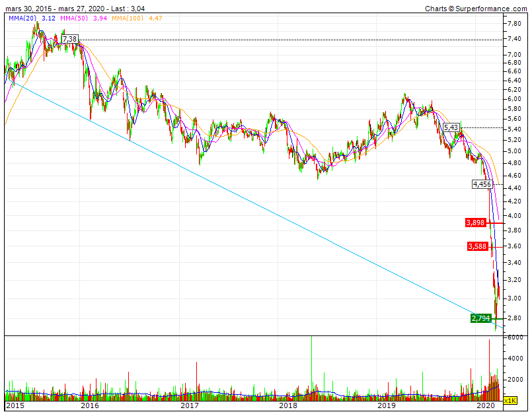The height and width of the screenshot is (416, 532).
Task: Click the MMA(100) legend label
Action: tap(128, 18)
